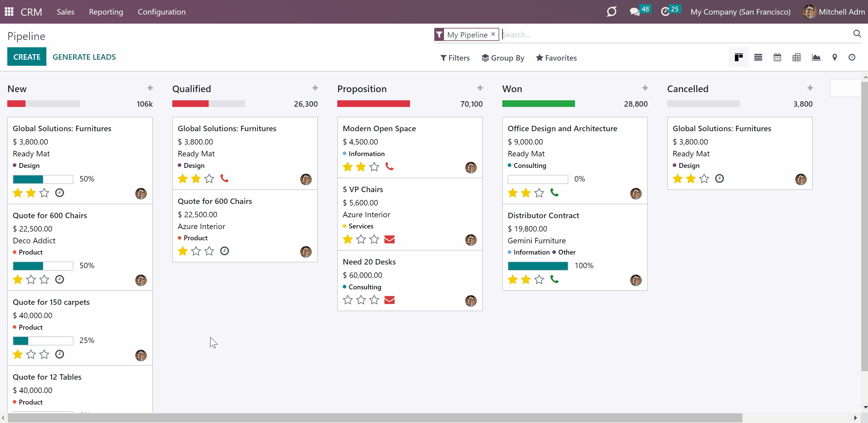The image size is (868, 423).
Task: Open the Configuration menu
Action: (161, 12)
